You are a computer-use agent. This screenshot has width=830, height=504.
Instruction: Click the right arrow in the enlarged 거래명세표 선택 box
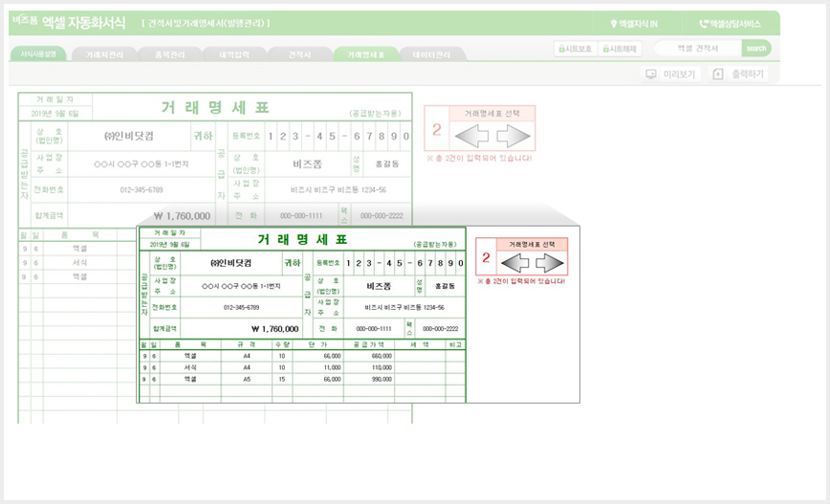[x=549, y=263]
